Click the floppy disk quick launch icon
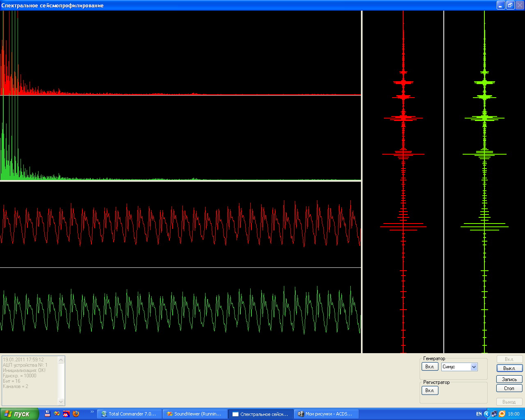 click(48, 414)
